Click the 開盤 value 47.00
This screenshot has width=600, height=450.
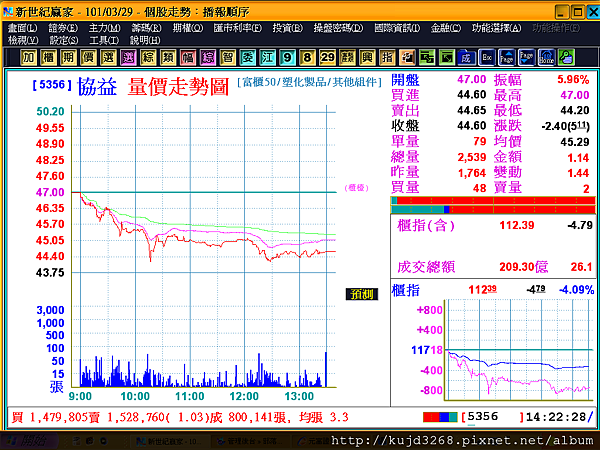471,79
